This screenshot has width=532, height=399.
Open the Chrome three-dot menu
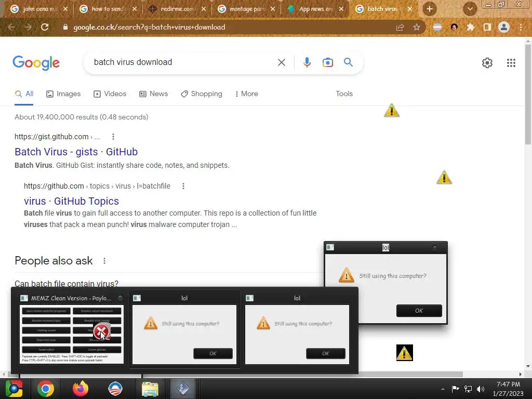521,27
